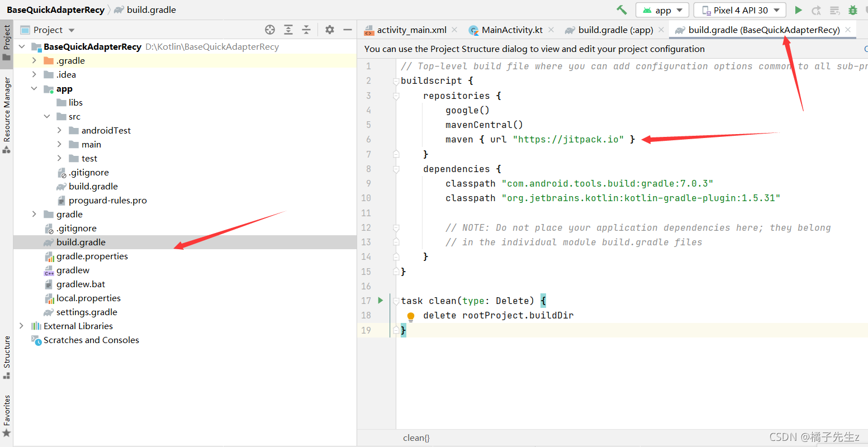Image resolution: width=868 pixels, height=447 pixels.
Task: Select app module's .gitignore file
Action: [x=83, y=172]
